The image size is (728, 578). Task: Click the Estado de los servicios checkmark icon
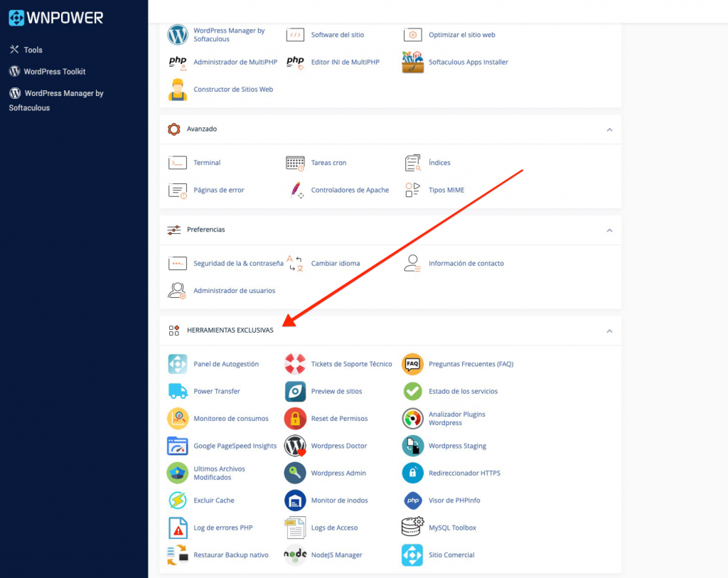[x=413, y=391]
